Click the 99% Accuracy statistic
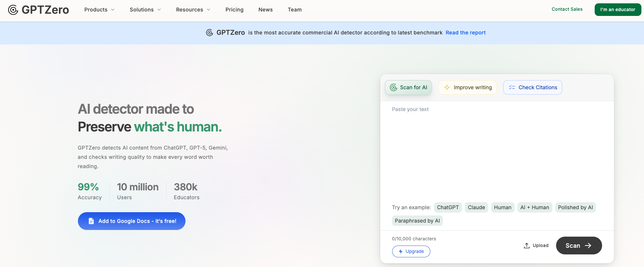The image size is (644, 267). pyautogui.click(x=90, y=191)
